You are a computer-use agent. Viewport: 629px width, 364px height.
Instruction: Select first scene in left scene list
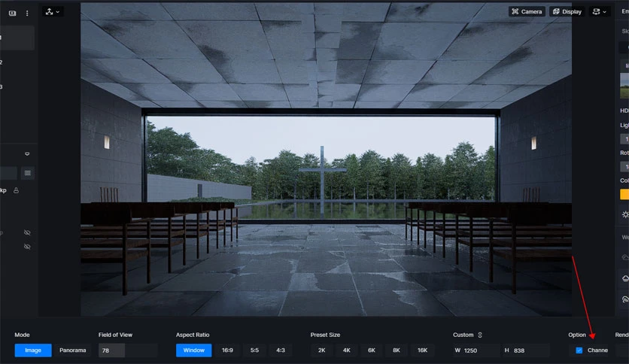pyautogui.click(x=17, y=38)
